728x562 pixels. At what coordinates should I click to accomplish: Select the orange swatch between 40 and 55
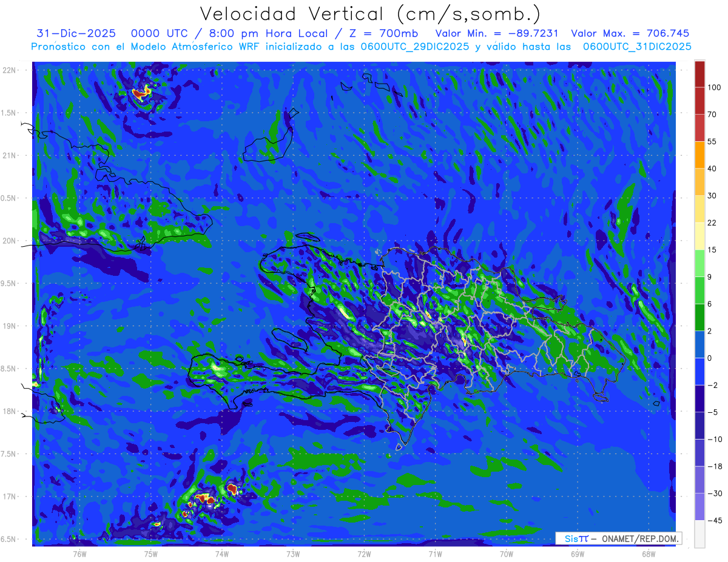click(699, 155)
